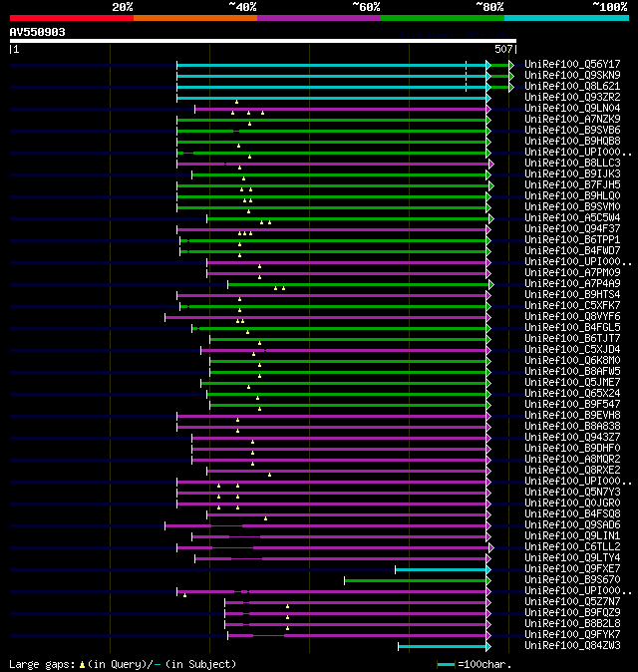Click the UniRef100_C5XFK7 label

[572, 305]
